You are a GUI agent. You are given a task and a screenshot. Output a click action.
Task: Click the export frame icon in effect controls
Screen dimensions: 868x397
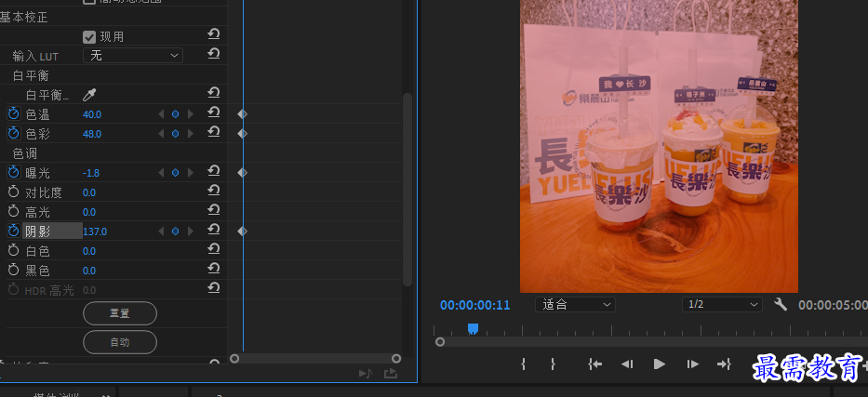(391, 374)
